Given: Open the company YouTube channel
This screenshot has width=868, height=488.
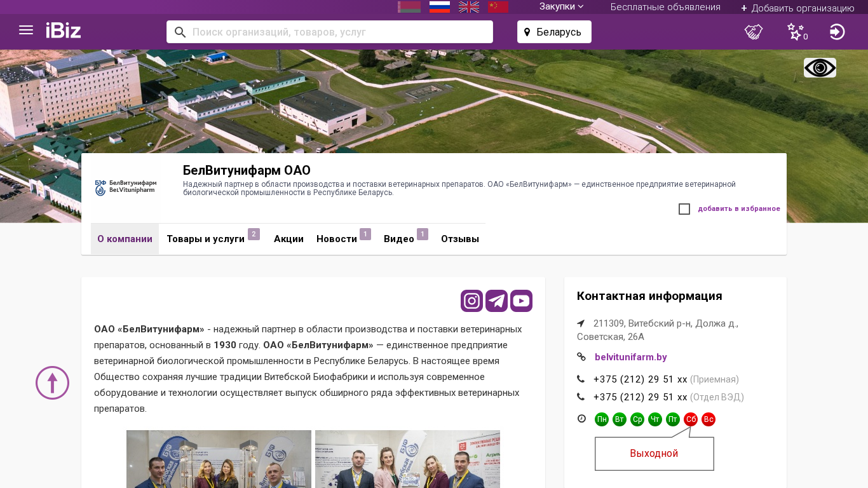Looking at the screenshot, I should coord(521,301).
